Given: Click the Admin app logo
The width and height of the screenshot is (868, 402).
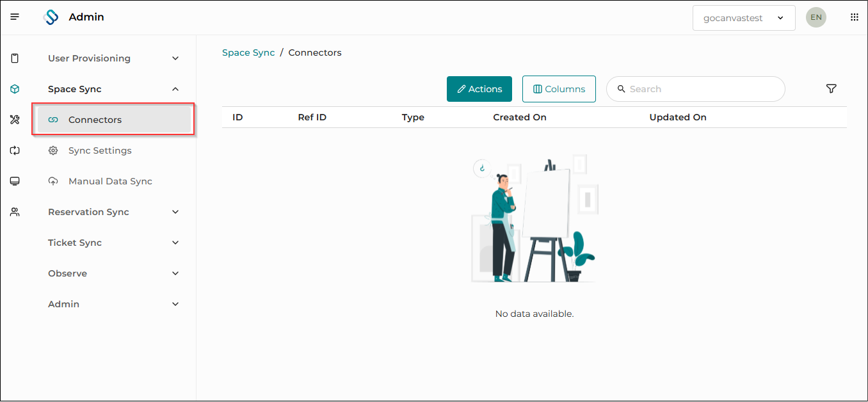Looking at the screenshot, I should [51, 17].
